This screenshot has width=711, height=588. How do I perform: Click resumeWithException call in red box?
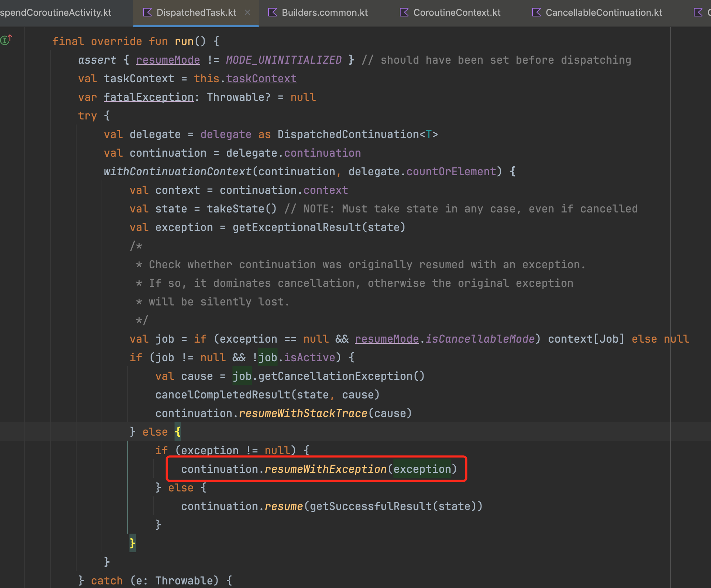click(325, 469)
